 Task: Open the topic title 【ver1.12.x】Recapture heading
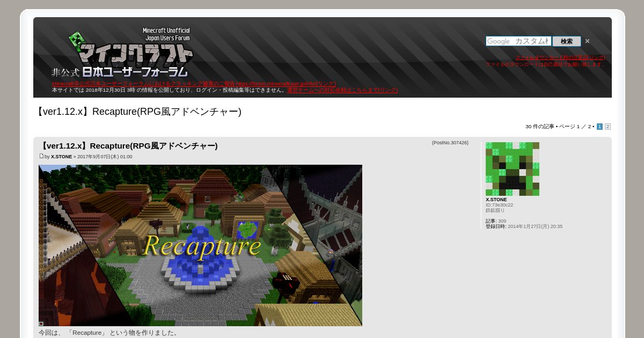coord(137,112)
